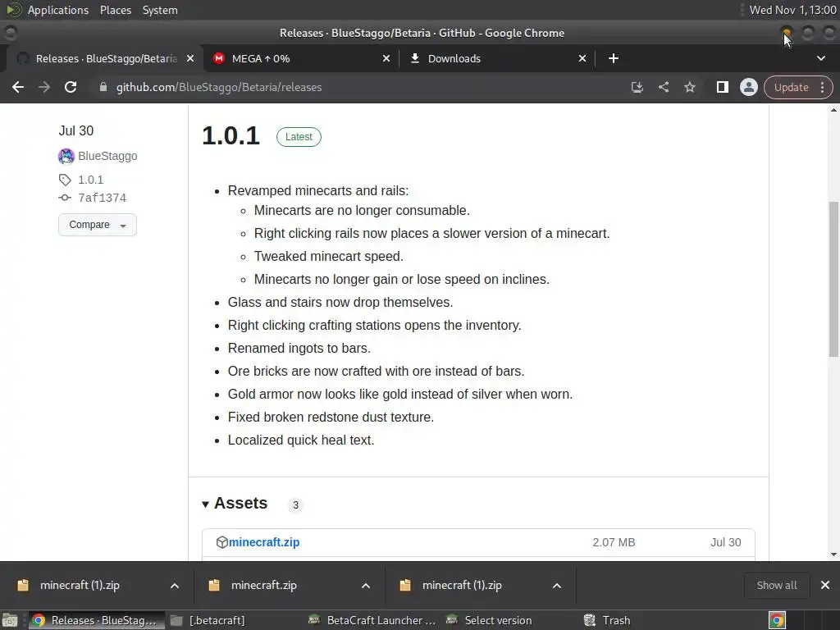Open the 1.0.1 tag link in sidebar

[90, 180]
